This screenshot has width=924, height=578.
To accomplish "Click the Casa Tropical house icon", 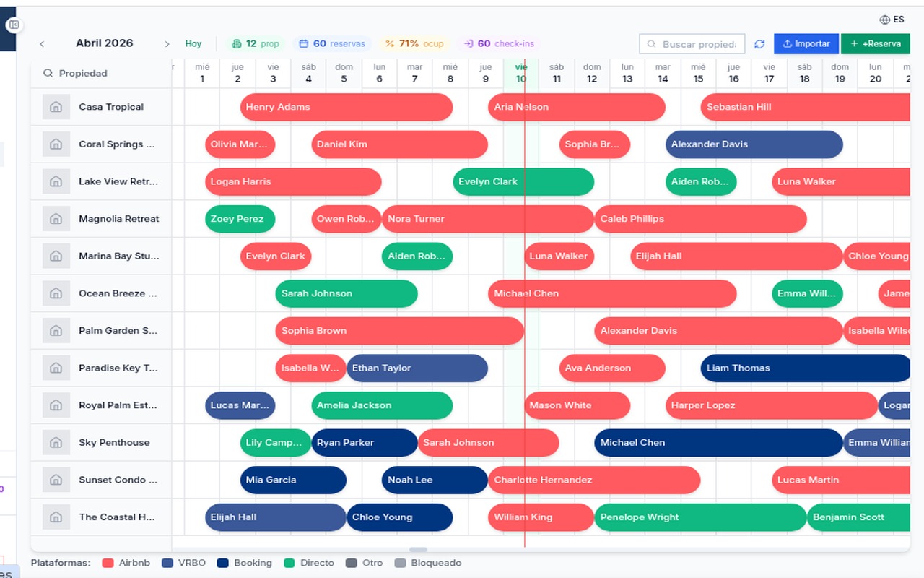I will (x=56, y=107).
